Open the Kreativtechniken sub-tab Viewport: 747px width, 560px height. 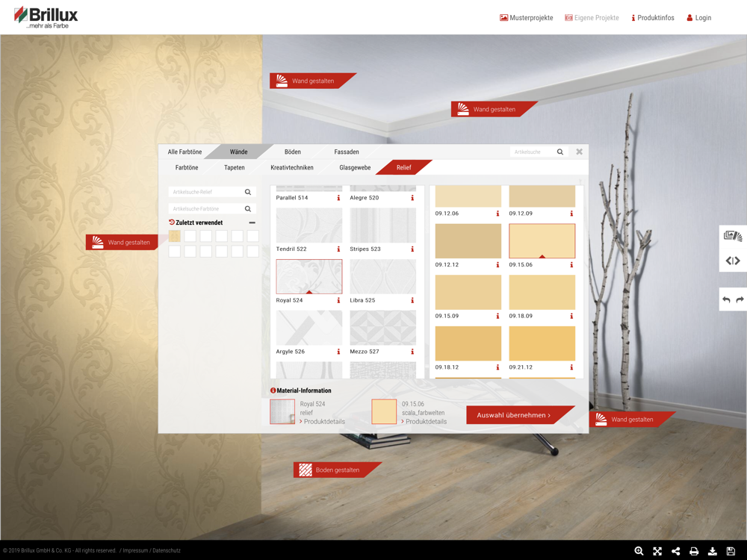click(292, 167)
